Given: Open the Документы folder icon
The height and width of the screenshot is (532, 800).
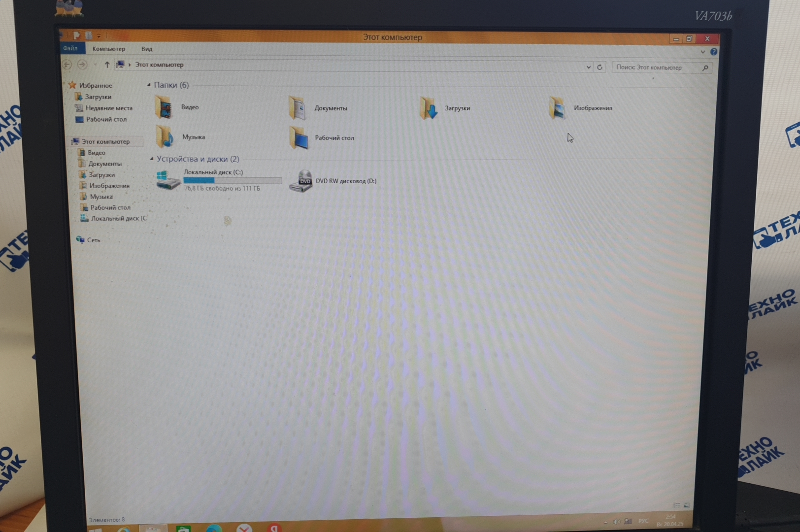Looking at the screenshot, I should 298,108.
